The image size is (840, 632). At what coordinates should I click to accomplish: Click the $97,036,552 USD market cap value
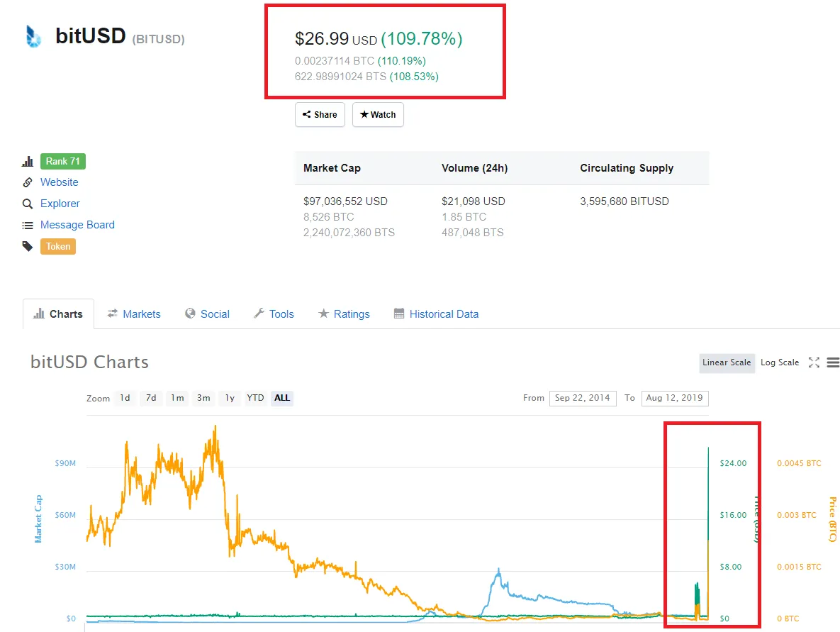click(345, 201)
